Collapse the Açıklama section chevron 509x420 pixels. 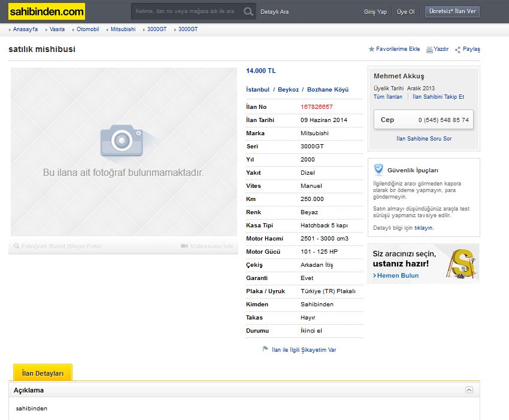pos(469,390)
